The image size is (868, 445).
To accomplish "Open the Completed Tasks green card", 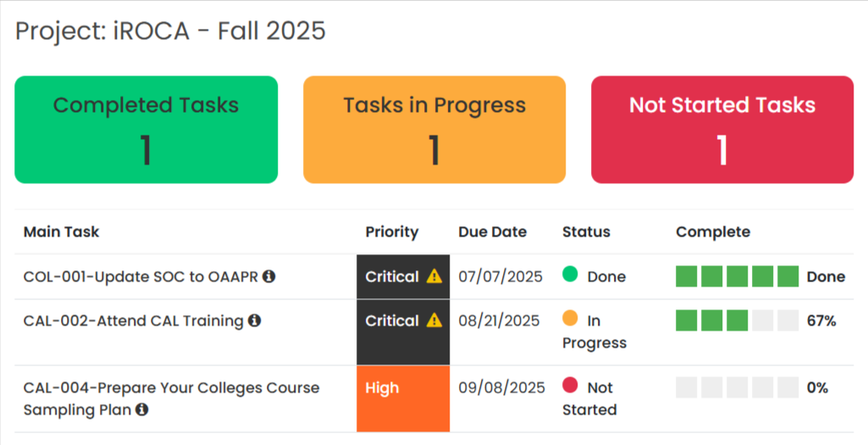I will [x=147, y=130].
